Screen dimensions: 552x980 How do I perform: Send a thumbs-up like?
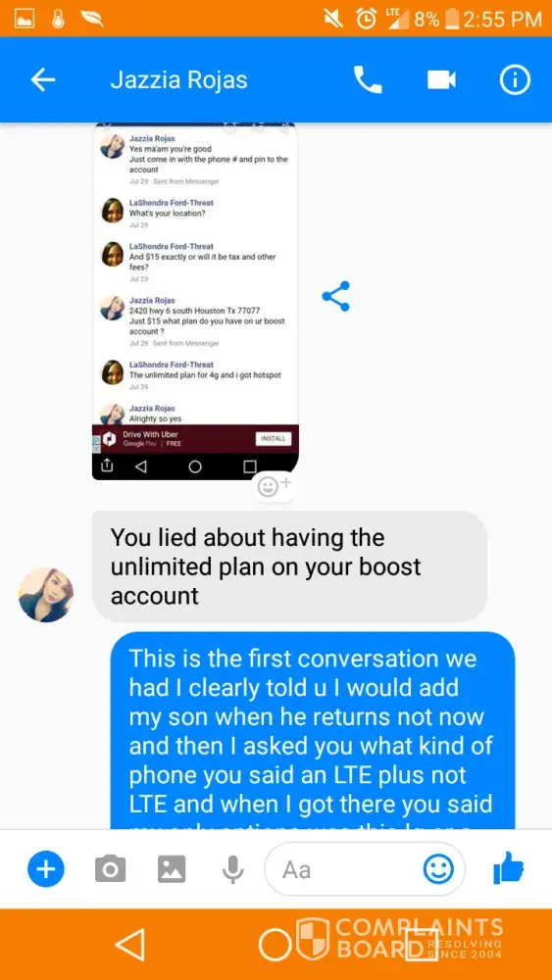[508, 868]
